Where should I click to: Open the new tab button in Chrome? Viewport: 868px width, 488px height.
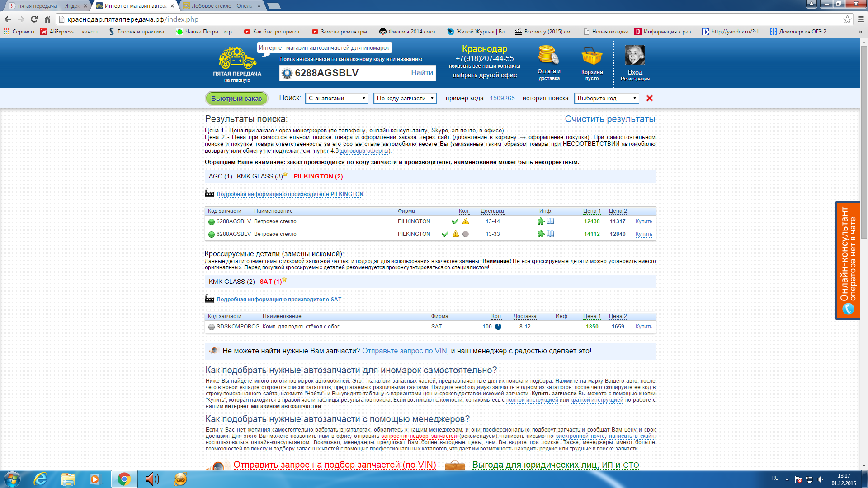point(274,6)
